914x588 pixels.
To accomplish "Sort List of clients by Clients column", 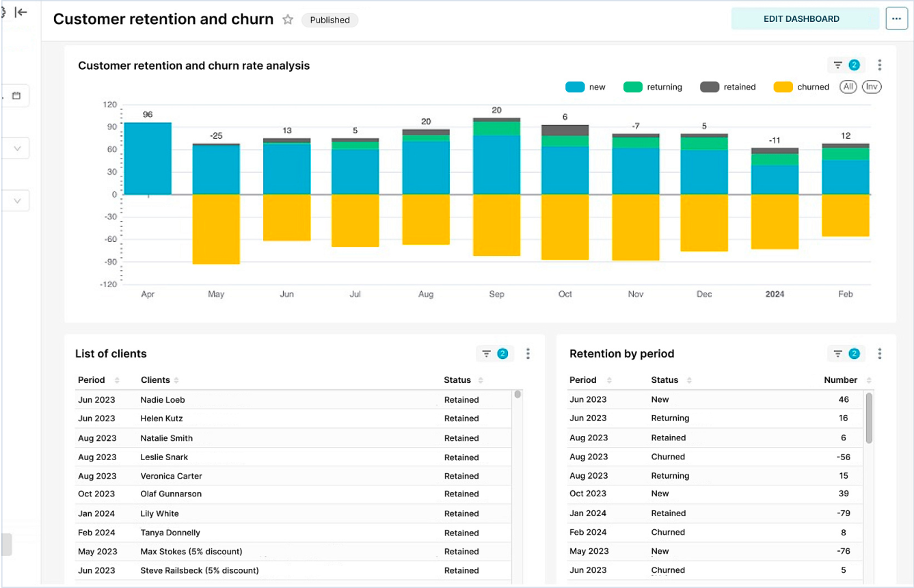I will pos(176,380).
